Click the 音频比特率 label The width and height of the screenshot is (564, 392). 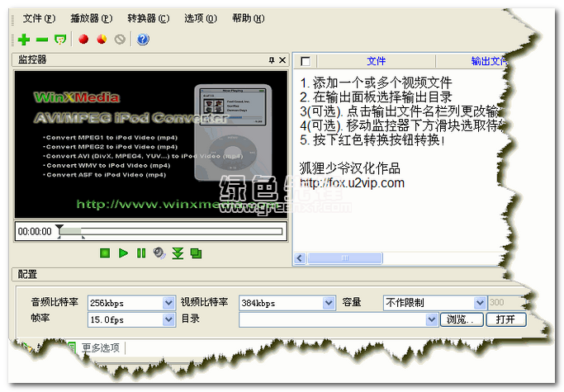(x=55, y=302)
